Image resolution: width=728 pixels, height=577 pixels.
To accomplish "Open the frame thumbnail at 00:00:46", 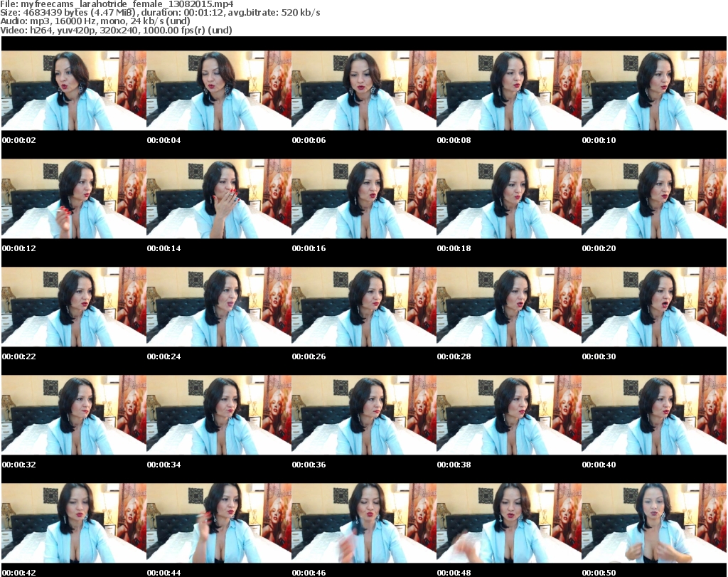I will pyautogui.click(x=363, y=523).
